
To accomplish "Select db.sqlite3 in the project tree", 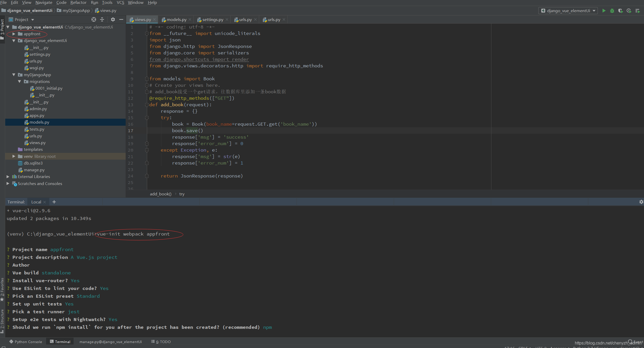I will [33, 163].
